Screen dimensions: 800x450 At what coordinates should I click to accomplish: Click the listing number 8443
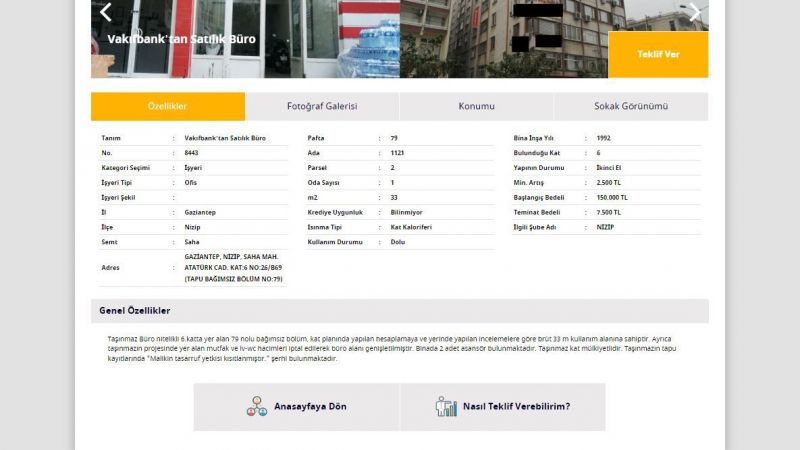(192, 152)
